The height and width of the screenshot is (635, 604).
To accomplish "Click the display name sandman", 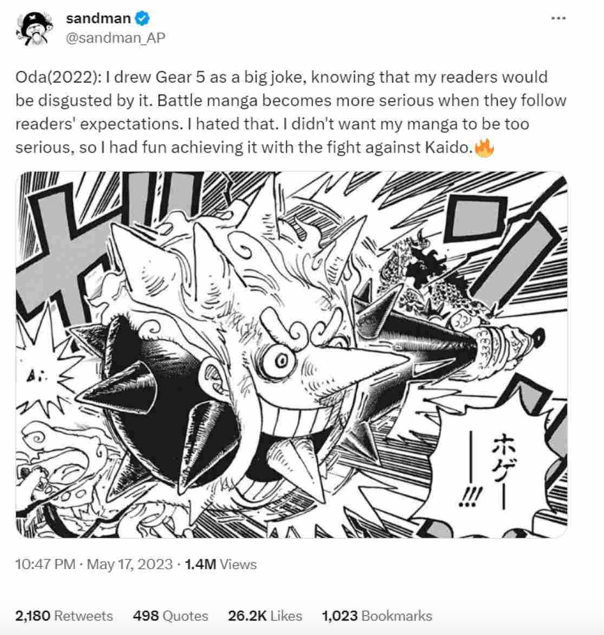I will 98,18.
